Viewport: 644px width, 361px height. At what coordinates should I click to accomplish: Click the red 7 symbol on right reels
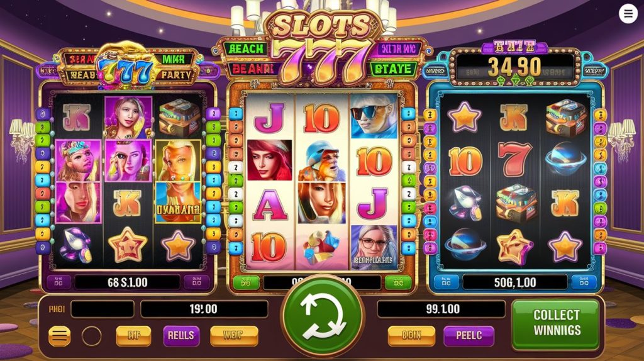[514, 160]
